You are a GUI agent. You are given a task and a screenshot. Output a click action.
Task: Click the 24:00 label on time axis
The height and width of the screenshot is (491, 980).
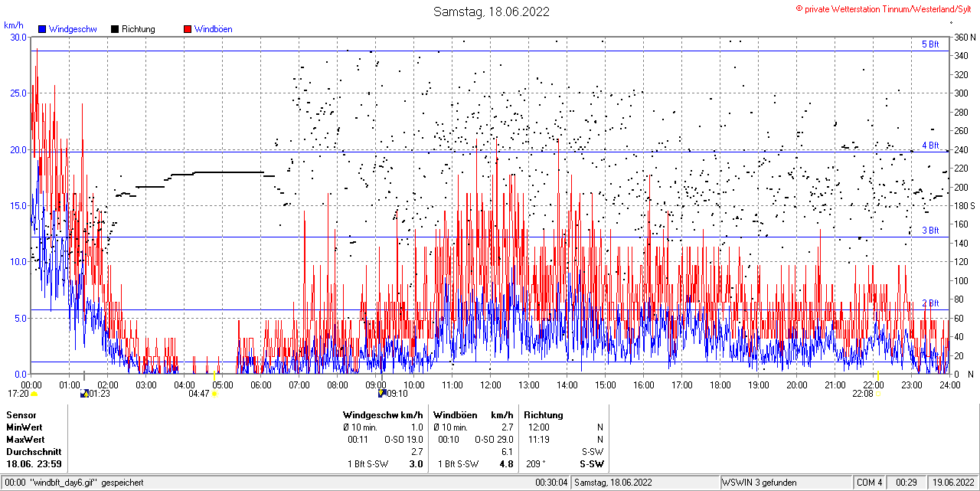(x=950, y=385)
